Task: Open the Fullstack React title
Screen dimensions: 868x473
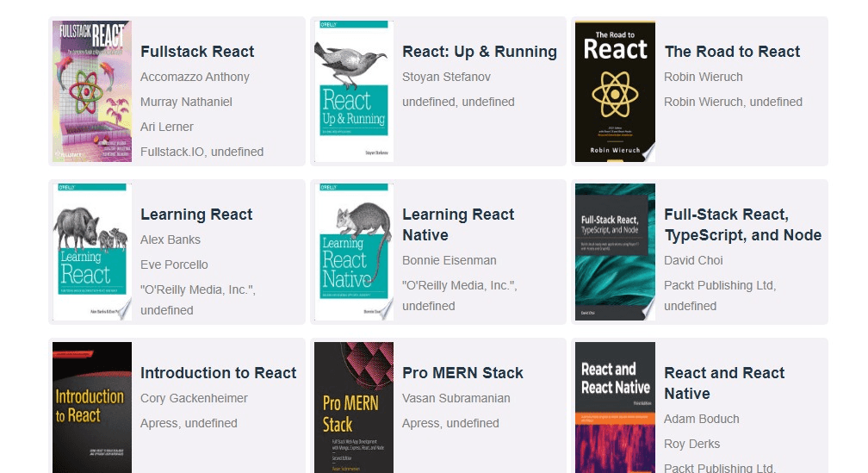Action: [x=197, y=52]
